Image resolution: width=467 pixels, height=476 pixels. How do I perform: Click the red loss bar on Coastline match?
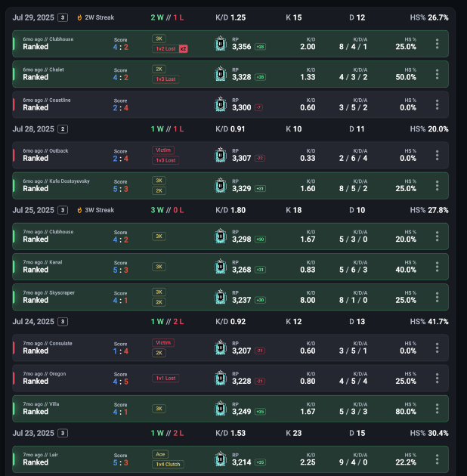14,104
